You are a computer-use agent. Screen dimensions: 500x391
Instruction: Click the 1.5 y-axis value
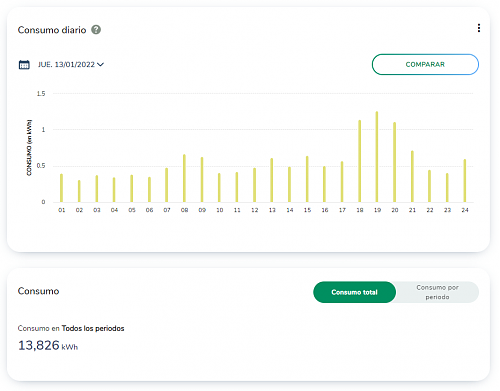pos(41,94)
